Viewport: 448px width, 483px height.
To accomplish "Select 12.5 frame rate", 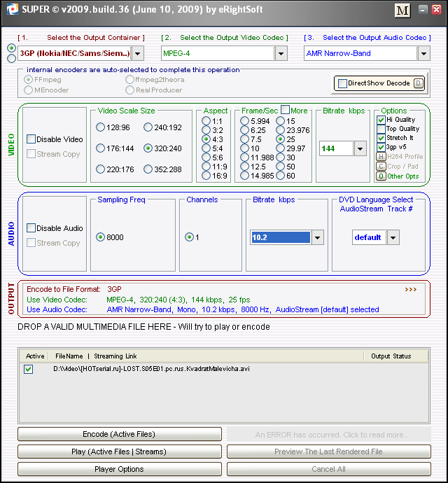I will [x=244, y=167].
